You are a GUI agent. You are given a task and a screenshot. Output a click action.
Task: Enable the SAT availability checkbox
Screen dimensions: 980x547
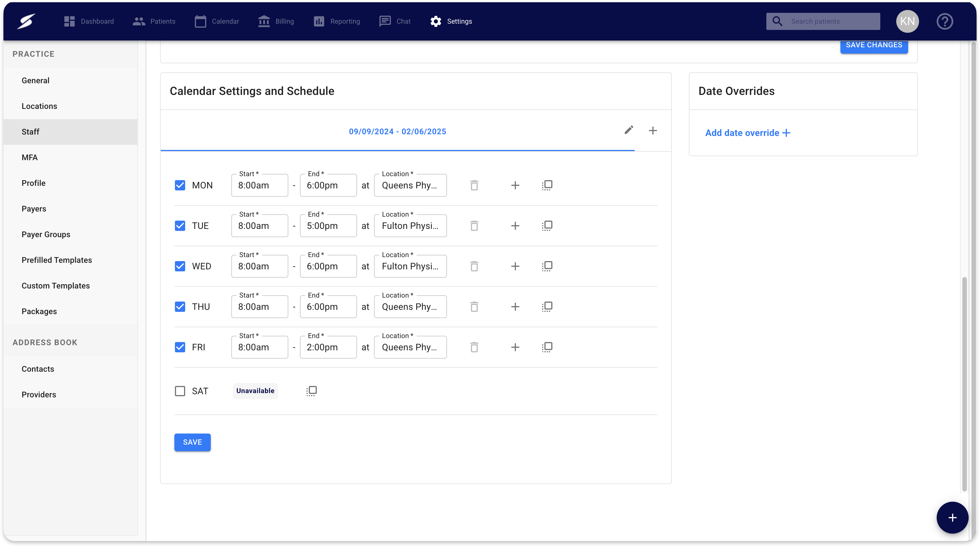180,391
